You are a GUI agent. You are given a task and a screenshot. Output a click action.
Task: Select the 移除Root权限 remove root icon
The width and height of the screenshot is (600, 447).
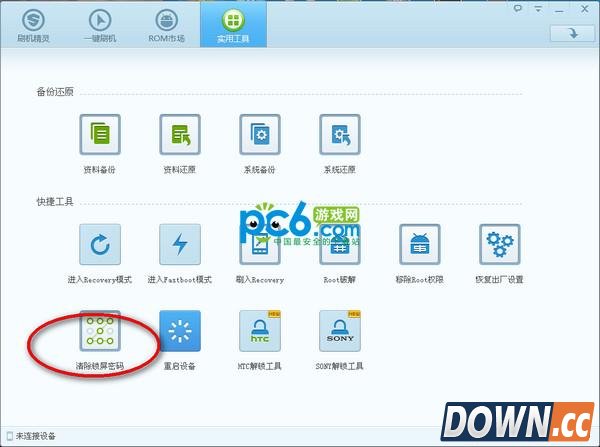[420, 244]
